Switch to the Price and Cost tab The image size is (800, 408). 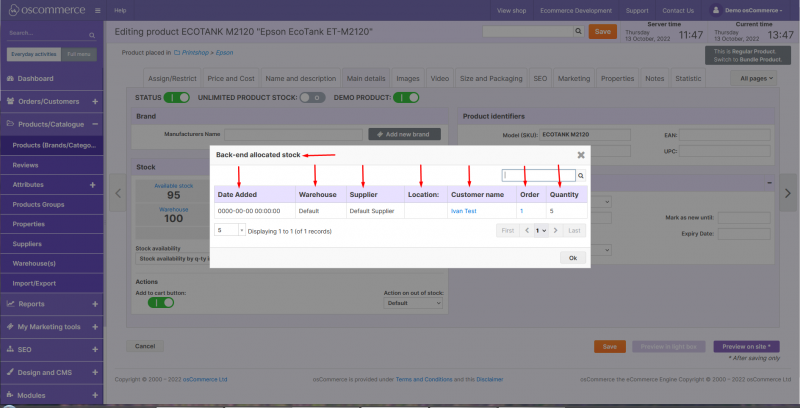(231, 77)
